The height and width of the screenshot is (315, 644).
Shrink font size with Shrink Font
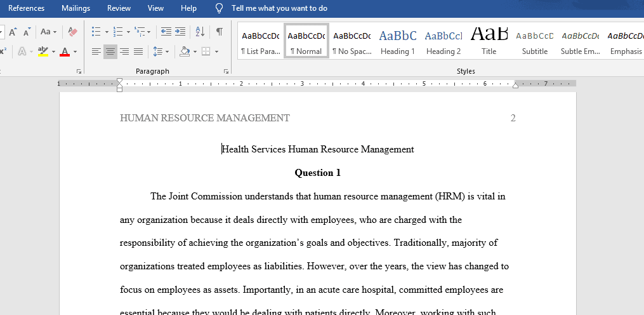pyautogui.click(x=27, y=32)
